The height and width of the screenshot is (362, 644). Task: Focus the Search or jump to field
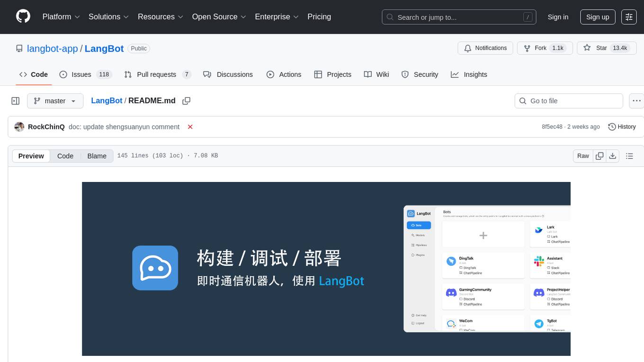click(459, 17)
